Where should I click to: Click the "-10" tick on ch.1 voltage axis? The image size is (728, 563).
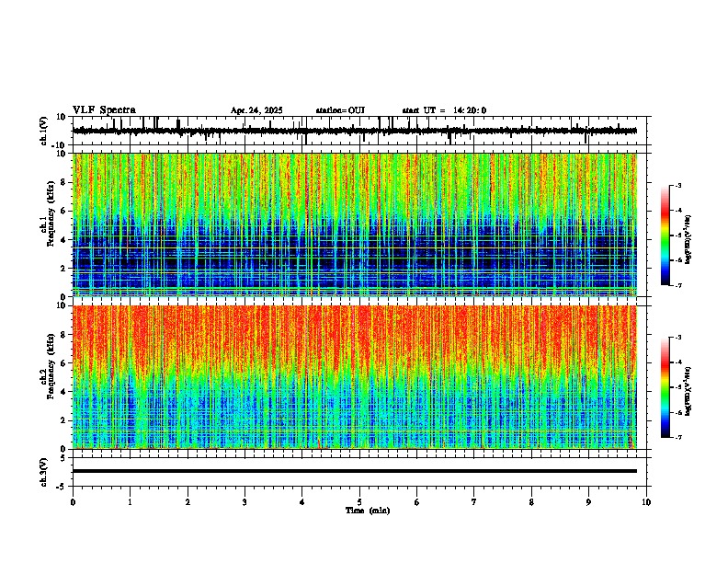click(60, 145)
